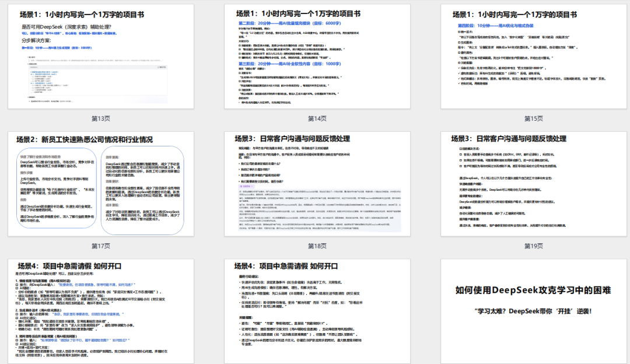
Task: Click the blue 第三阶段：20分钟 heading text
Action: pos(290,64)
